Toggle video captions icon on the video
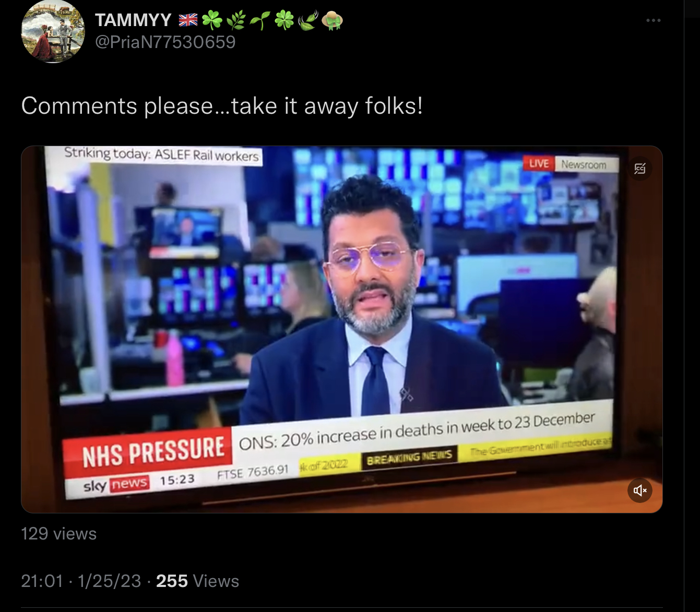The image size is (700, 612). coord(640,169)
